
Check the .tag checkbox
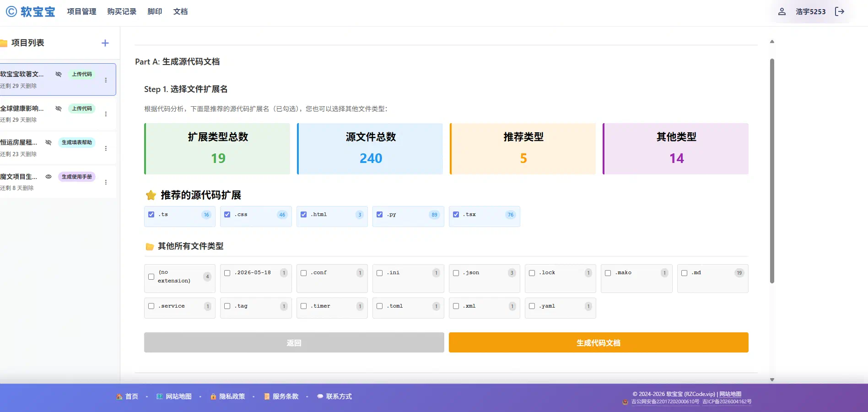tap(227, 306)
